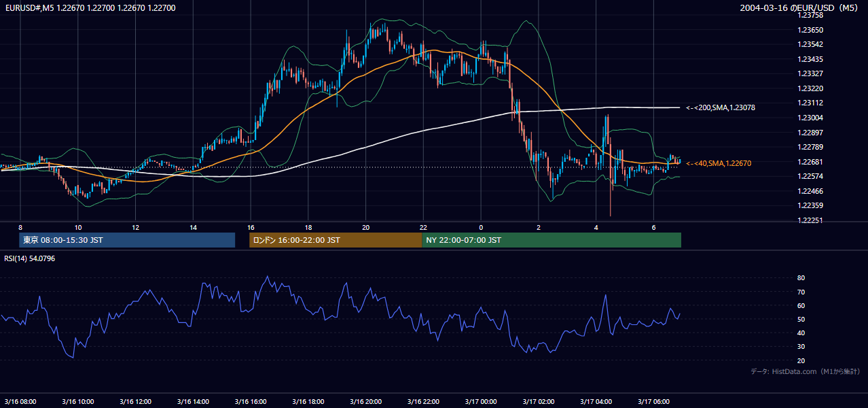
Task: Click price level 1.23327 on the axis
Action: pyautogui.click(x=810, y=73)
